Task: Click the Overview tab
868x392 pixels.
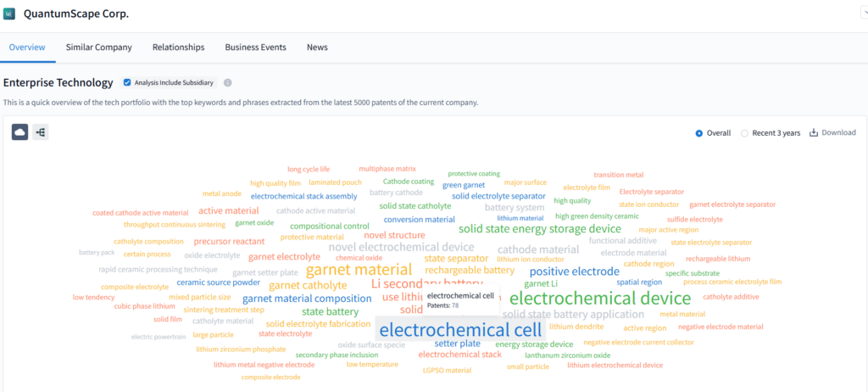Action: click(x=27, y=48)
